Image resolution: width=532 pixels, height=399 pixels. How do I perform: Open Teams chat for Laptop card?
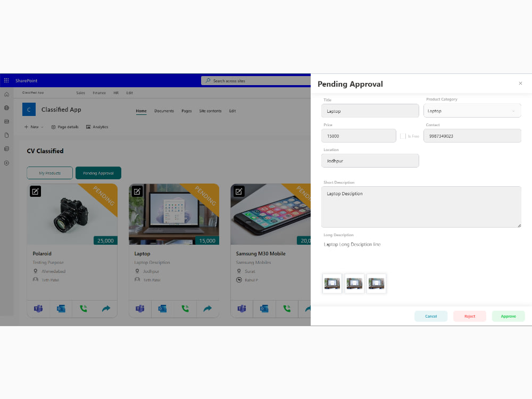(x=140, y=309)
